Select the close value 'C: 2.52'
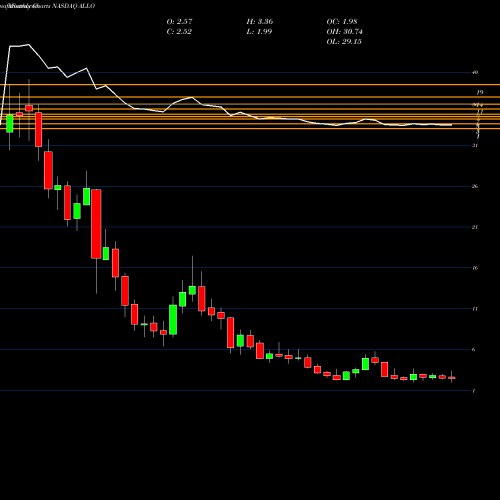Viewport: 500px width, 500px height. click(179, 32)
